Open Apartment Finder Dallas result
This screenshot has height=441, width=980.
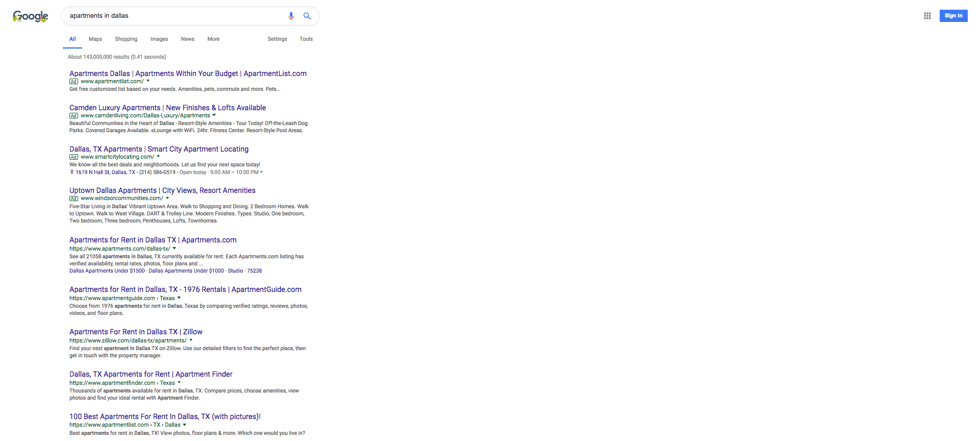(151, 374)
